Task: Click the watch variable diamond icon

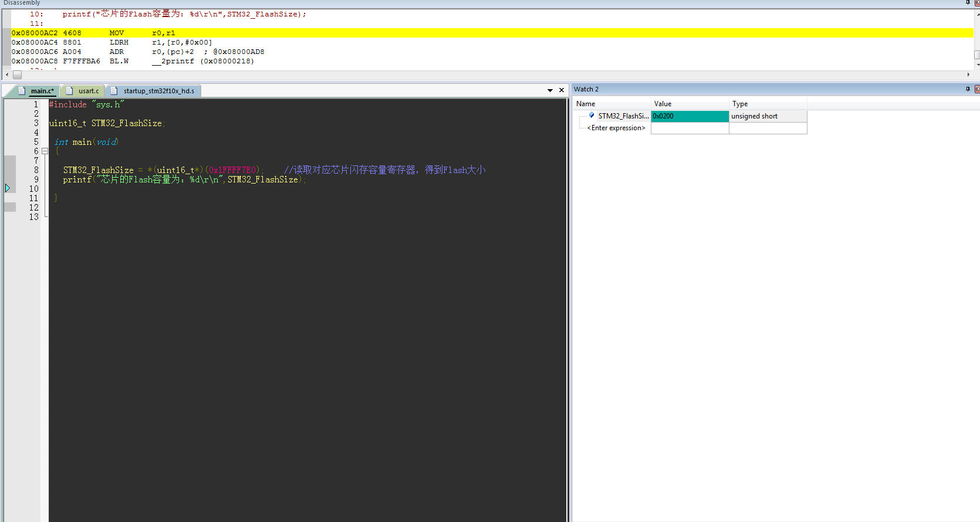Action: (x=592, y=116)
